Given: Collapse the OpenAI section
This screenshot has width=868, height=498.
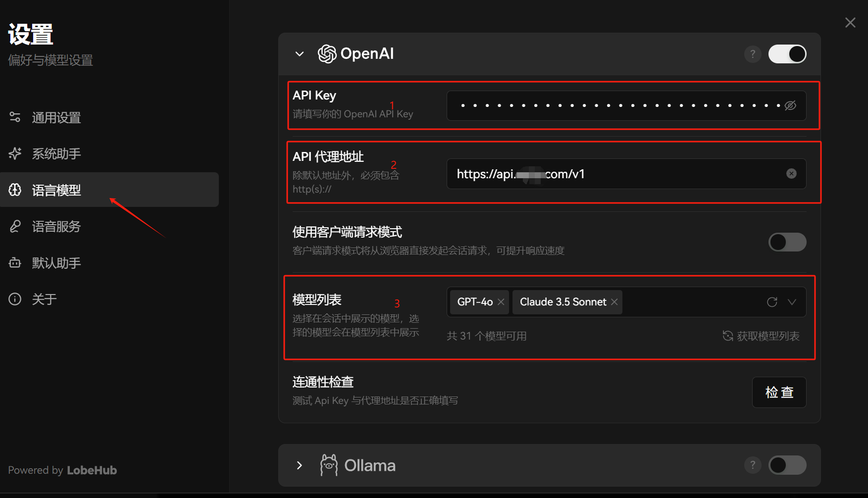Looking at the screenshot, I should pos(300,54).
